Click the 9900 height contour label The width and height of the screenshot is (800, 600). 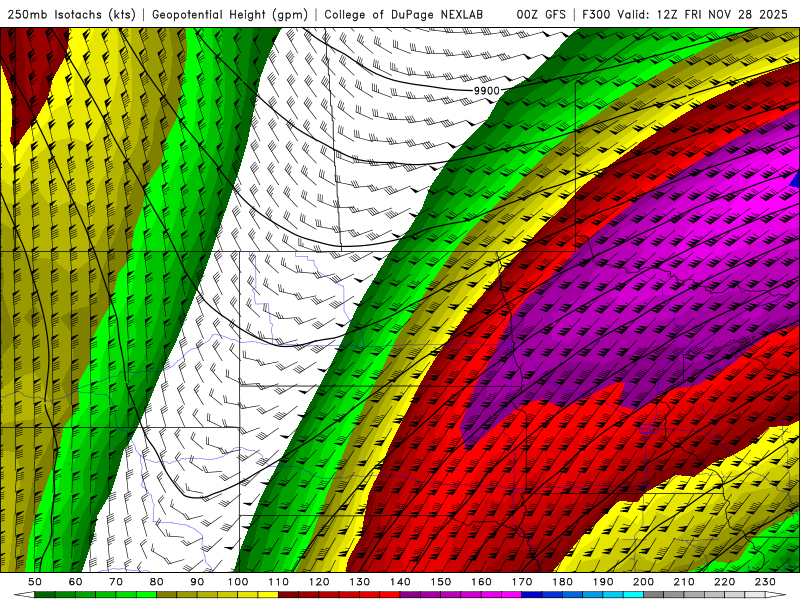[x=487, y=91]
